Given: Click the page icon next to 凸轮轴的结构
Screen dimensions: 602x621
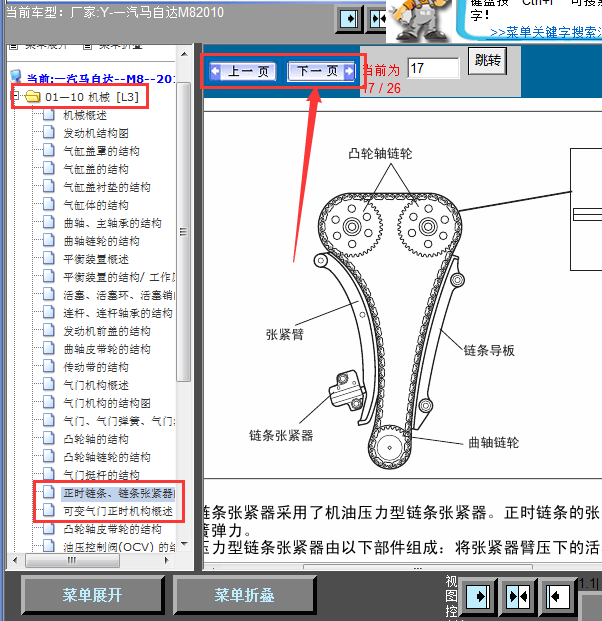Looking at the screenshot, I should click(x=49, y=439).
